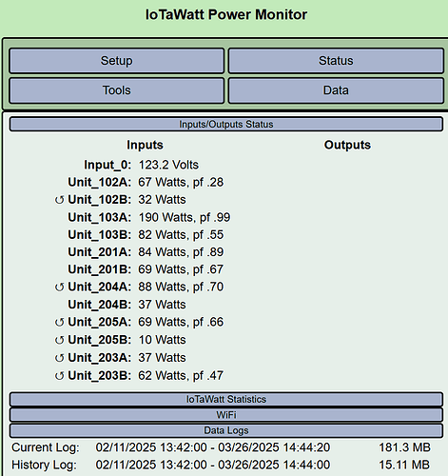Viewport: 448px width, 476px height.
Task: Click the 82 Watts, pf .55 value
Action: [x=181, y=235]
